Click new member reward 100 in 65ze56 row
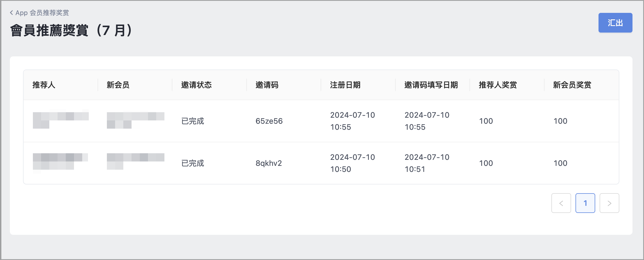Image resolution: width=644 pixels, height=260 pixels. [x=560, y=121]
